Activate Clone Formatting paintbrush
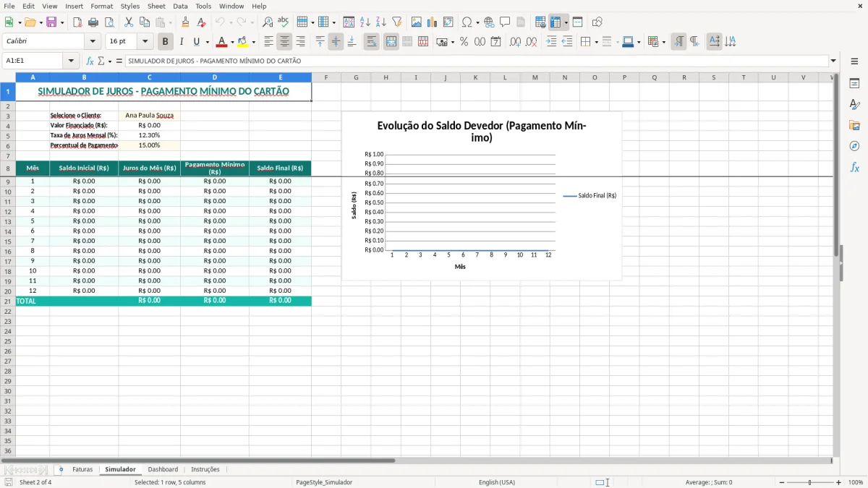Image resolution: width=868 pixels, height=488 pixels. [x=186, y=22]
